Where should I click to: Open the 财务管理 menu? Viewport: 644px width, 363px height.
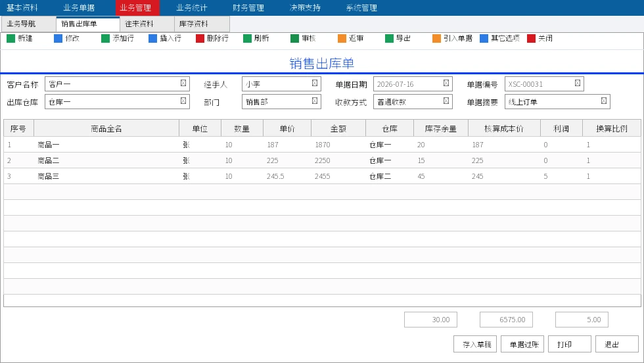[x=248, y=8]
